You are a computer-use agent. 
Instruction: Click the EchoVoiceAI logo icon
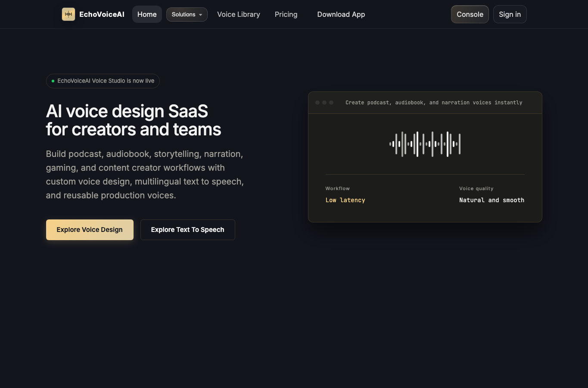pyautogui.click(x=68, y=14)
